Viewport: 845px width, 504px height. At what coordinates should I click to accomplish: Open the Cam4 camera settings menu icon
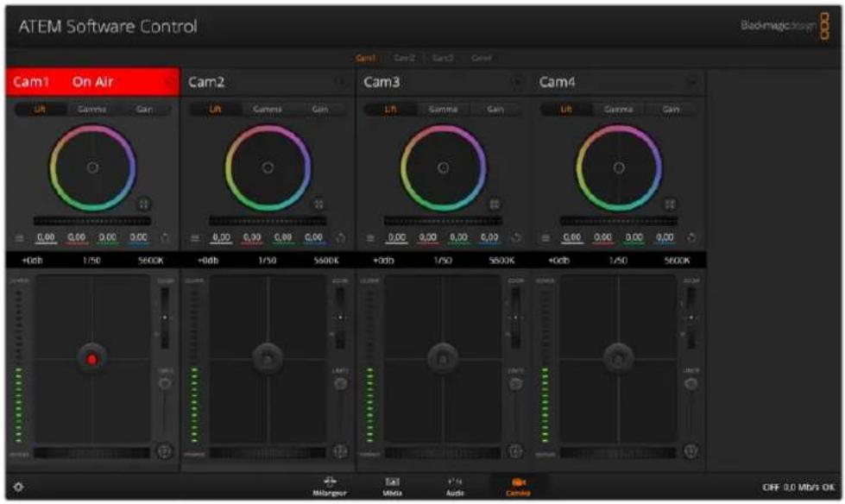click(545, 237)
